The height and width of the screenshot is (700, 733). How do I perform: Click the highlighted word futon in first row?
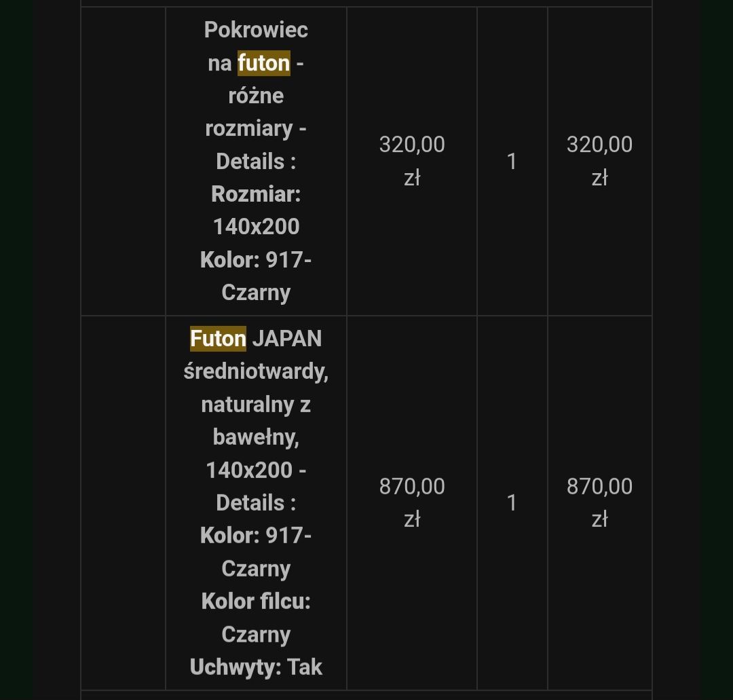pos(263,63)
